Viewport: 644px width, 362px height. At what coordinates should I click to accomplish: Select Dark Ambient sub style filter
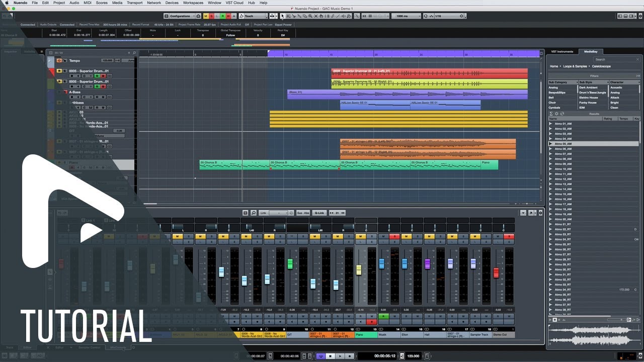(589, 87)
